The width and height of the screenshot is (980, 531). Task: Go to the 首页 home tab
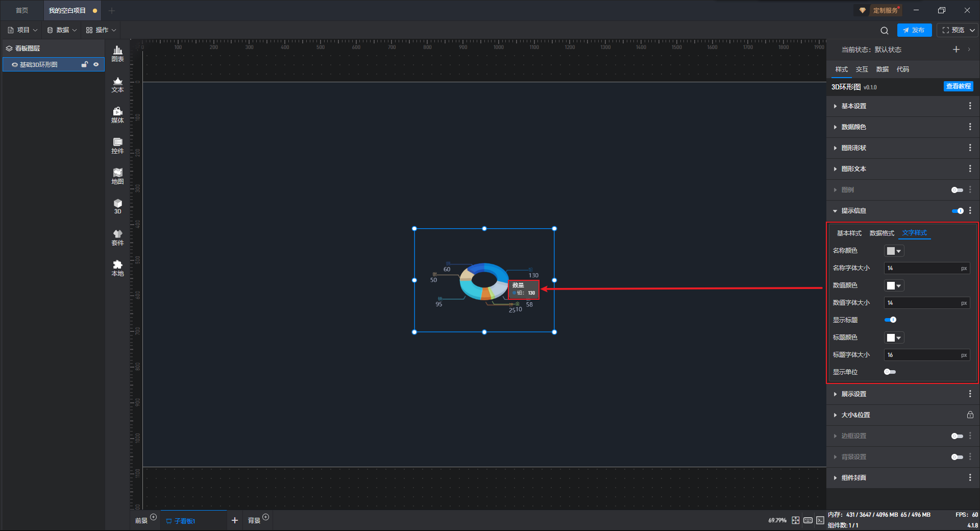22,10
